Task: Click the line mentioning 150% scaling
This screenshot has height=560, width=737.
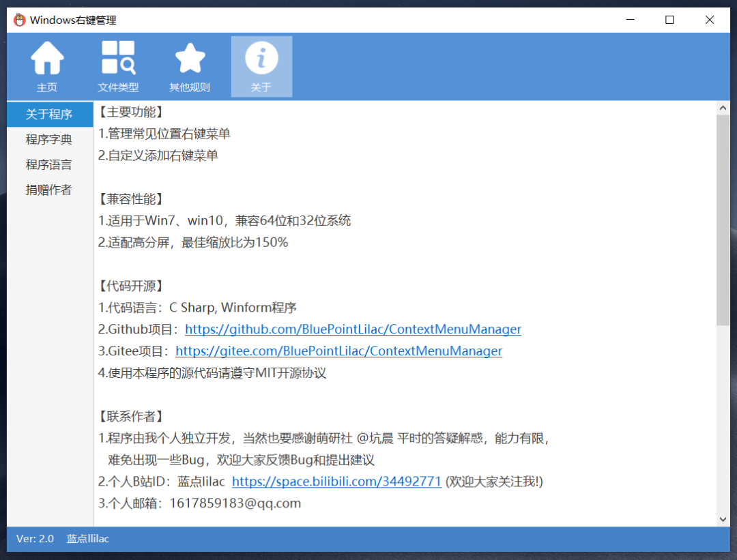Action: point(193,242)
